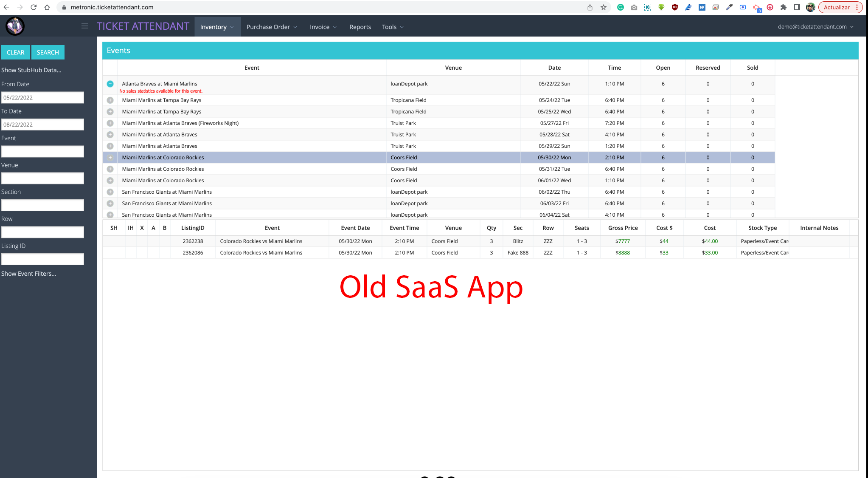Viewport: 868px width, 478px height.
Task: Show StubHub Data link
Action: click(31, 70)
